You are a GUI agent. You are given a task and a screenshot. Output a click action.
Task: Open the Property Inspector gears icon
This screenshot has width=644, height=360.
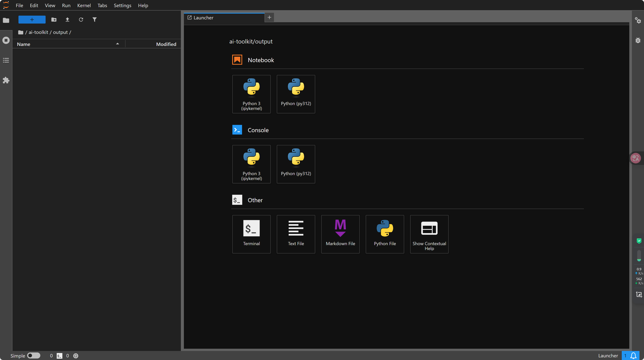pos(638,20)
